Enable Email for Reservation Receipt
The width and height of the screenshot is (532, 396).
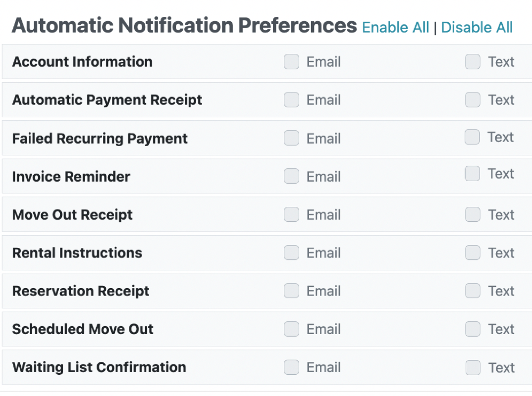tap(291, 291)
